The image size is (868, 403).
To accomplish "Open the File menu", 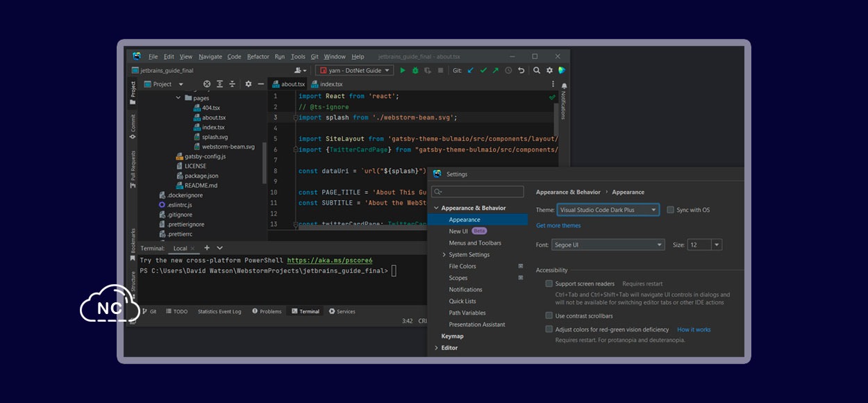I will [x=153, y=57].
